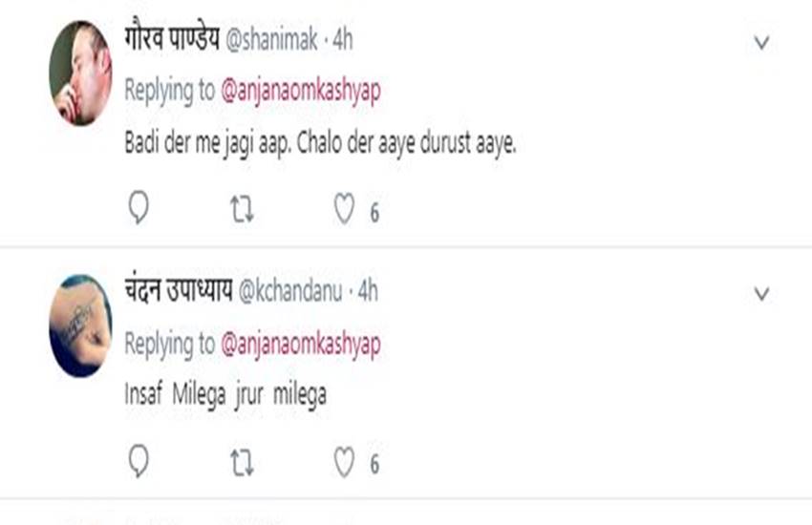Retweet the "Badi der me jagi aap" tweet
Viewport: 812px width, 525px height.
pyautogui.click(x=243, y=209)
